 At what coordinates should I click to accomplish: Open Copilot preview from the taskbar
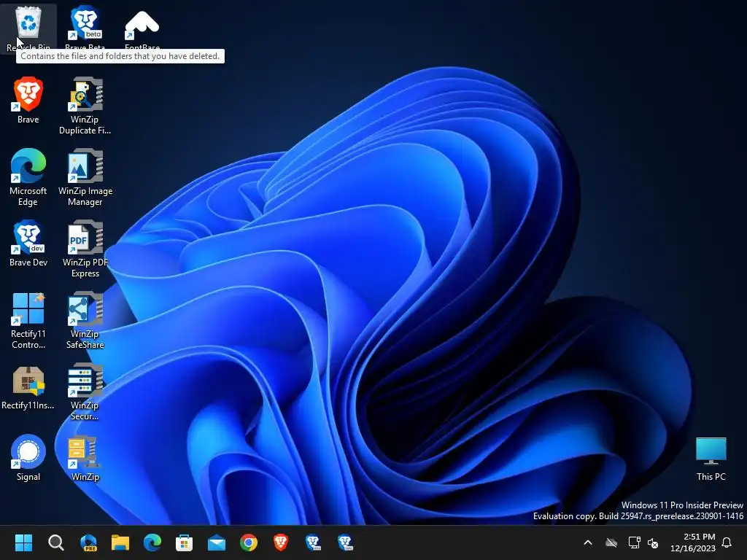click(88, 542)
